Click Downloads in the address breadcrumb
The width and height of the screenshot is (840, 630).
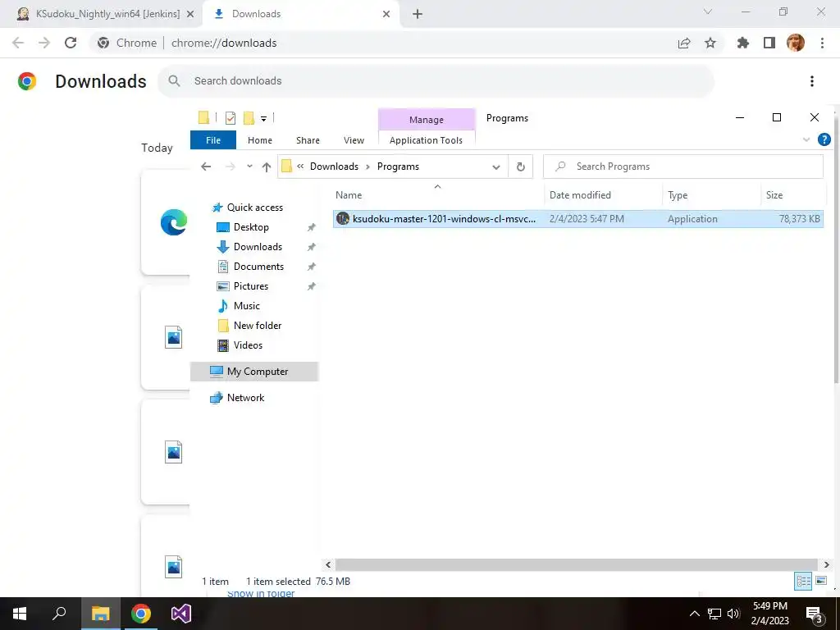[335, 167]
